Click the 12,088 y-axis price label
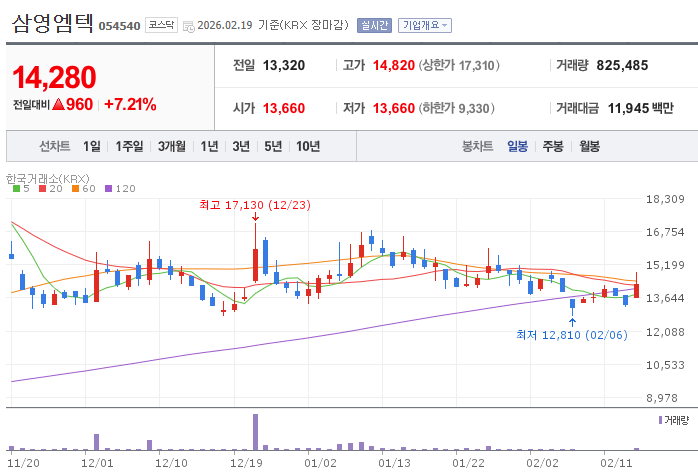 point(665,332)
